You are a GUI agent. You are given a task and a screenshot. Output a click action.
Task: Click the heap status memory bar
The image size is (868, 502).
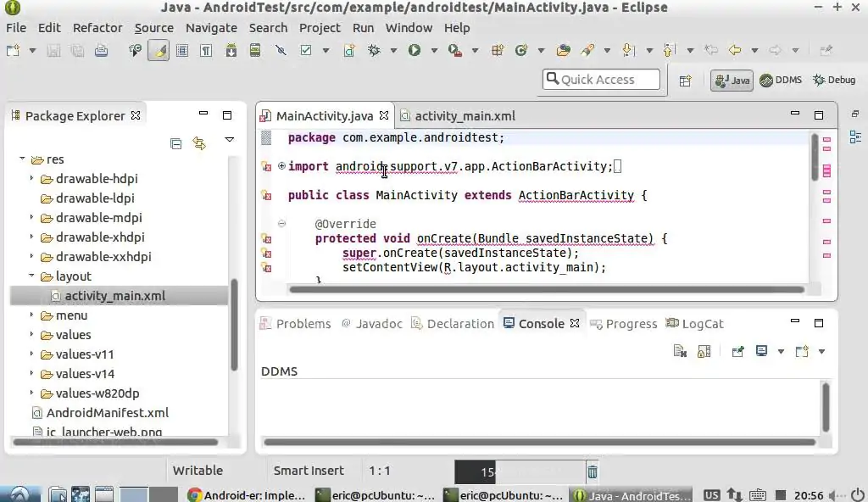[520, 471]
